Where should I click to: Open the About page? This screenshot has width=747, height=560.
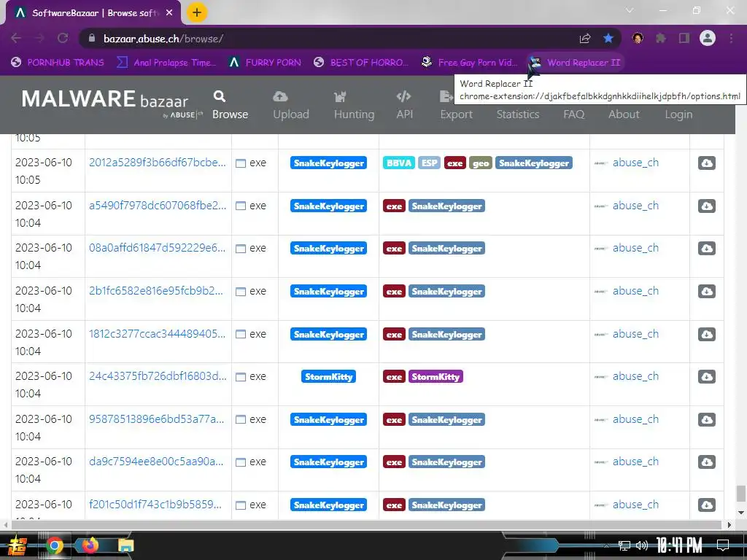pyautogui.click(x=624, y=114)
